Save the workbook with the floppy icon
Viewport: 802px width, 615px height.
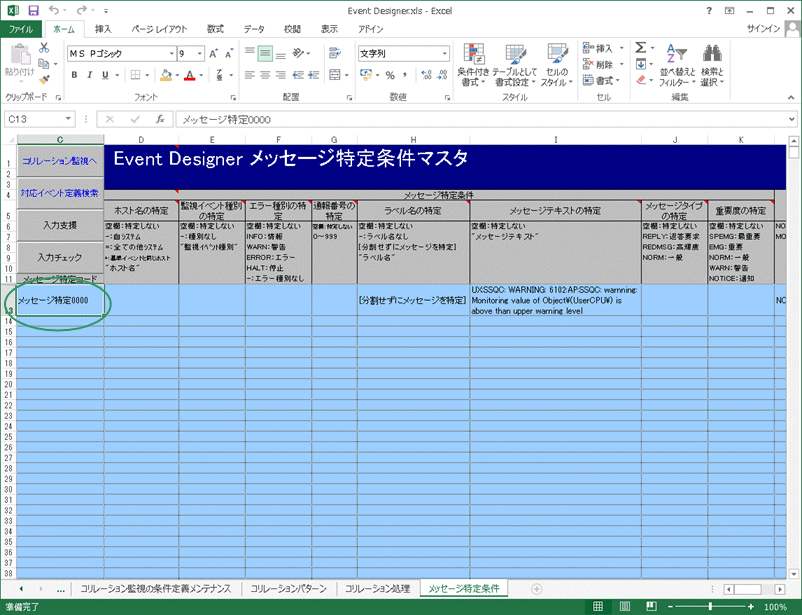coord(33,11)
